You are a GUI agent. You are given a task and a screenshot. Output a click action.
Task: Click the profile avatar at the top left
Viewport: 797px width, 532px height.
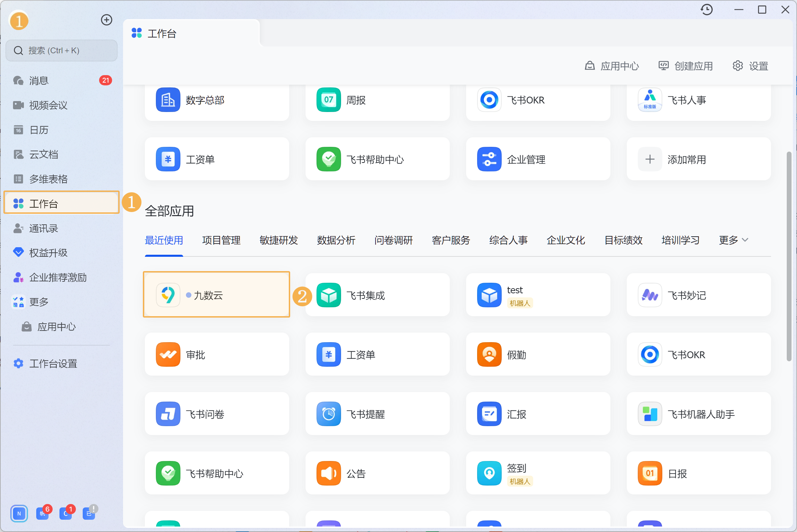tap(19, 21)
